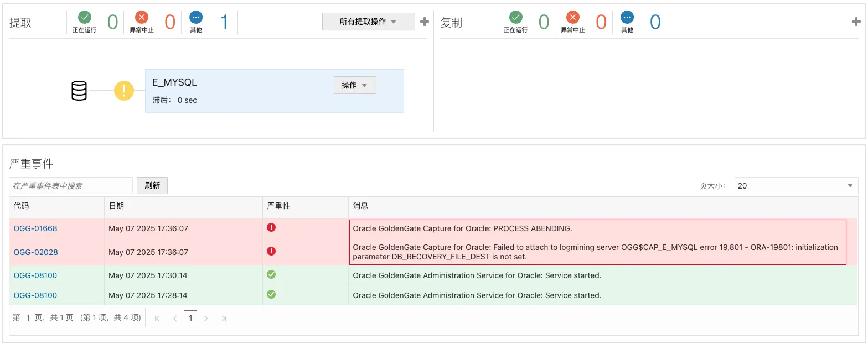Click the yellow warning status icon
This screenshot has height=344, width=868.
(x=124, y=91)
